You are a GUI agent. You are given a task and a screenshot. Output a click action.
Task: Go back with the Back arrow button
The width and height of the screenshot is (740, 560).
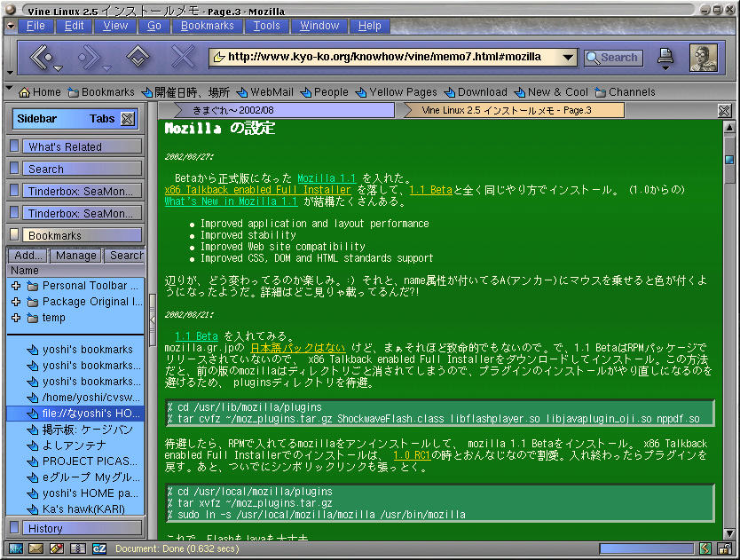[42, 57]
